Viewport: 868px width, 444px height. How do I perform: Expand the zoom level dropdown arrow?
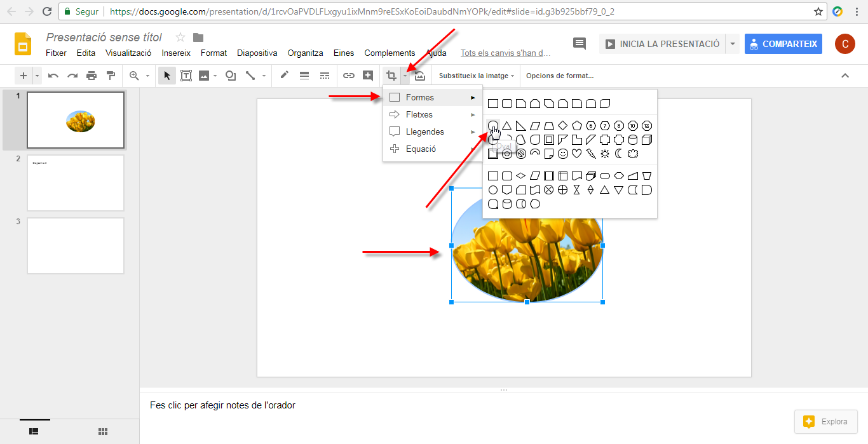(147, 76)
